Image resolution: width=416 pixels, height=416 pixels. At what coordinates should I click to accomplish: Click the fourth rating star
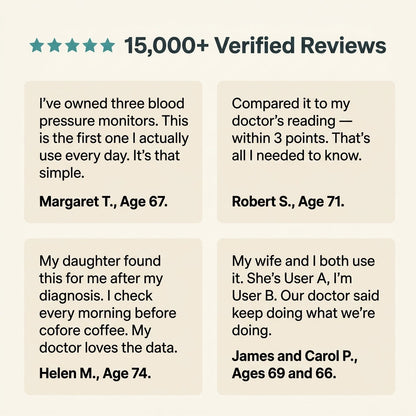coord(90,45)
